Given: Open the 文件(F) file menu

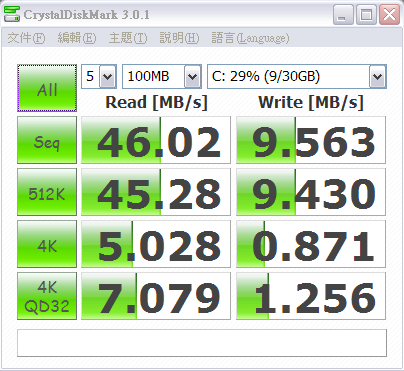Looking at the screenshot, I should [26, 38].
